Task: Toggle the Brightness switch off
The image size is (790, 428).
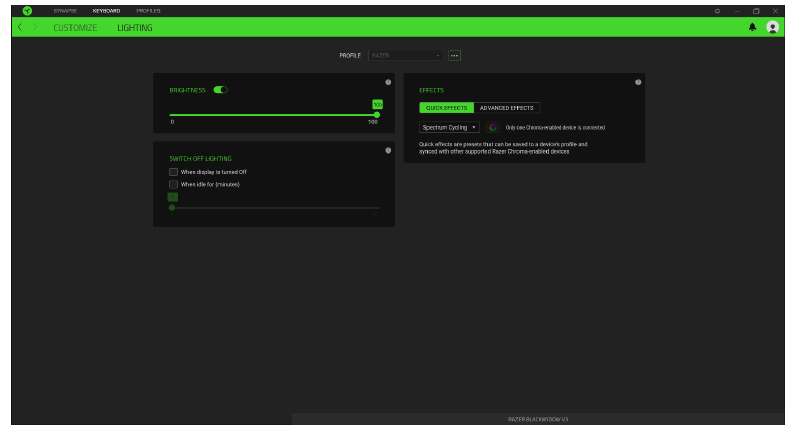Action: pos(220,90)
